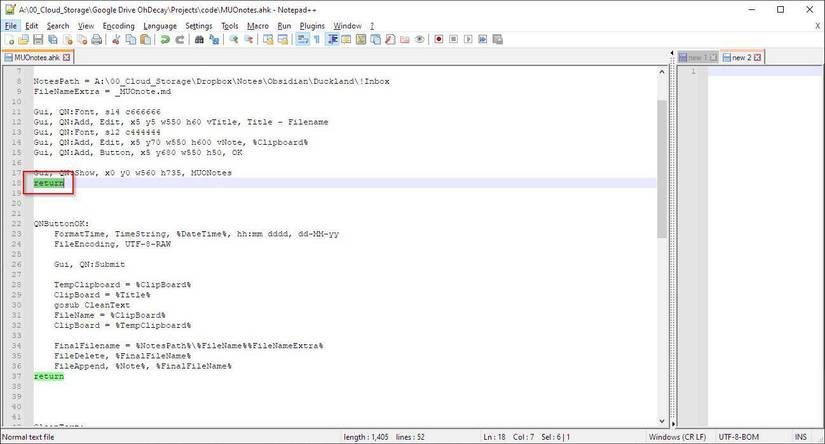Open the Plugins menu

point(312,26)
